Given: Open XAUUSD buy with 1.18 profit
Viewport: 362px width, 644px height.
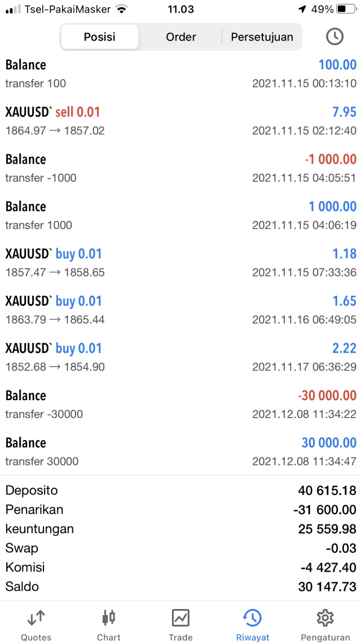Looking at the screenshot, I should pyautogui.click(x=181, y=263).
